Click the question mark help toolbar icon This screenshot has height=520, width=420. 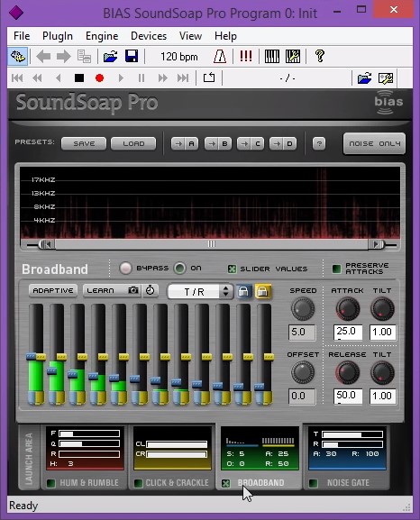(x=319, y=57)
